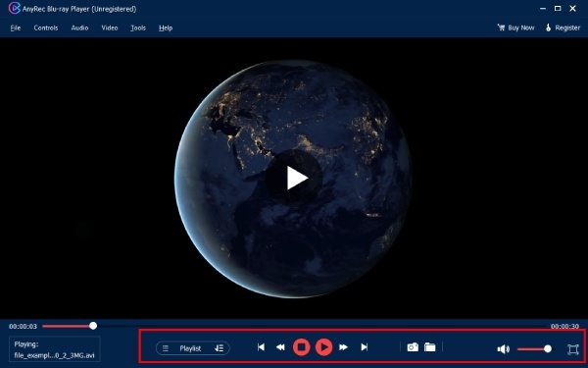Click the Register button

[563, 27]
